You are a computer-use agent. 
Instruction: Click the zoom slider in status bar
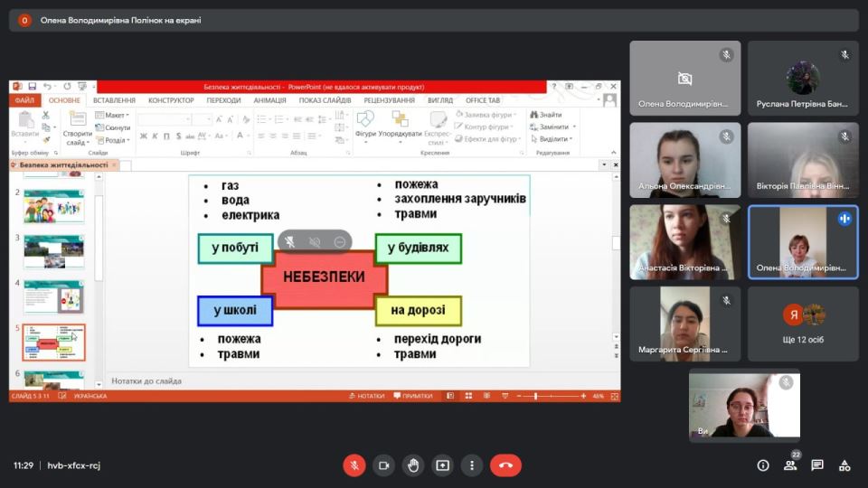coord(551,396)
